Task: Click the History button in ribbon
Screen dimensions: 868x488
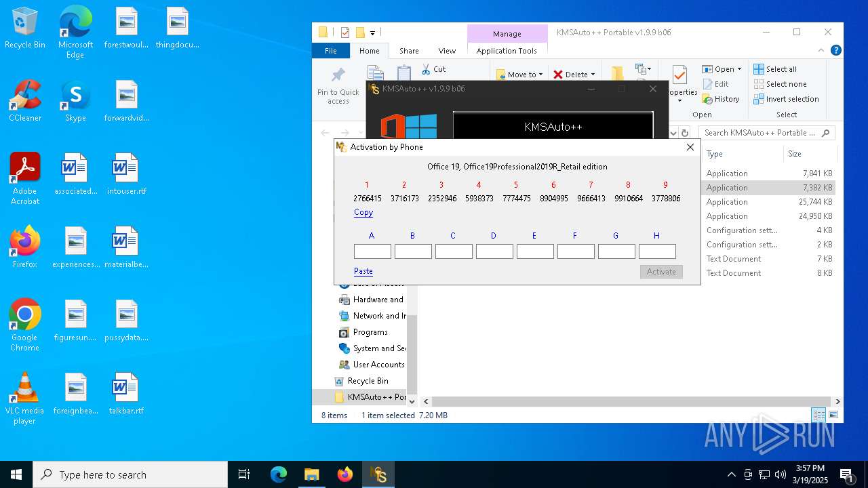Action: click(721, 99)
